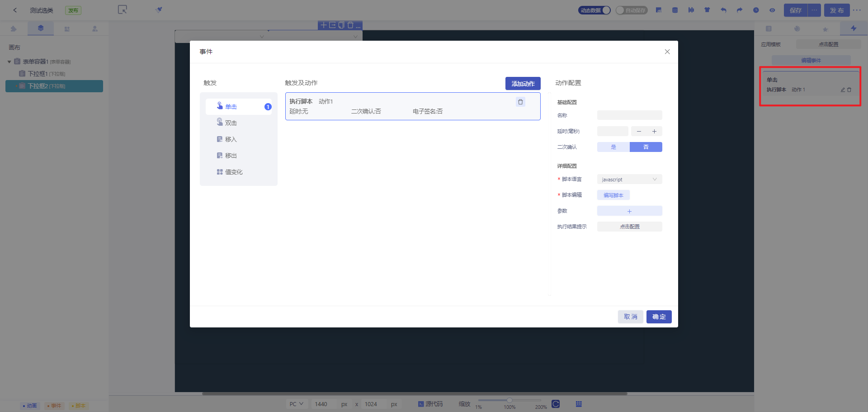This screenshot has height=412, width=868.
Task: Click the undo arrow icon
Action: pos(723,10)
